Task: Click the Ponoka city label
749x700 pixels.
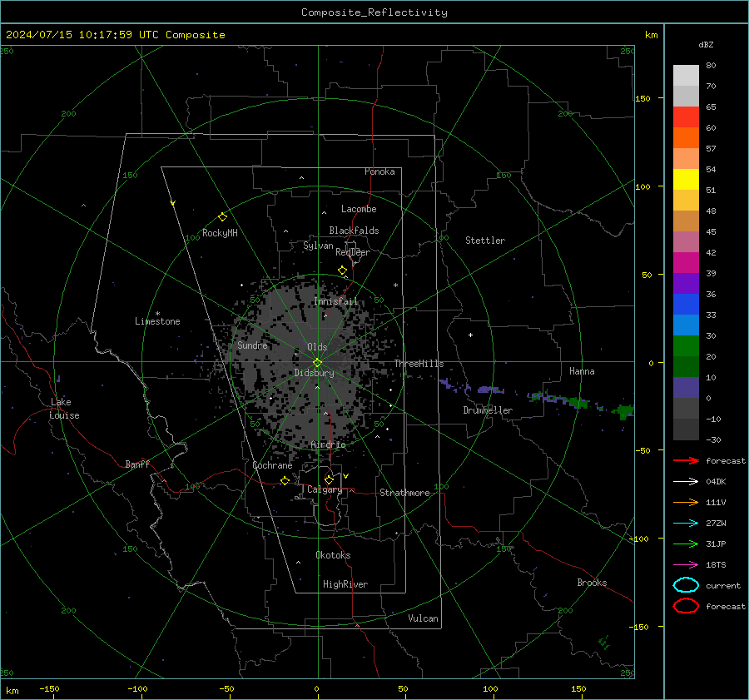Action: coord(379,171)
